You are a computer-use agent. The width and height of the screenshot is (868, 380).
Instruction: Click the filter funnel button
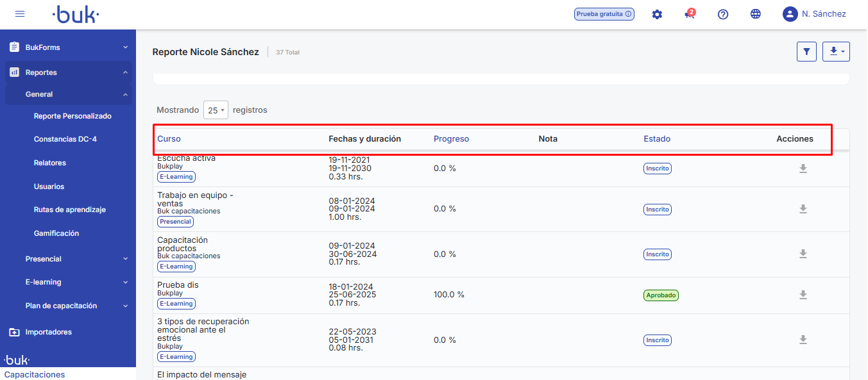point(806,52)
